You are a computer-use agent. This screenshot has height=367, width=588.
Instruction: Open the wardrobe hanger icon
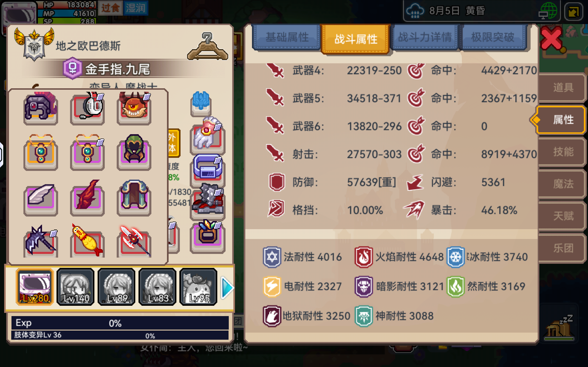click(207, 47)
